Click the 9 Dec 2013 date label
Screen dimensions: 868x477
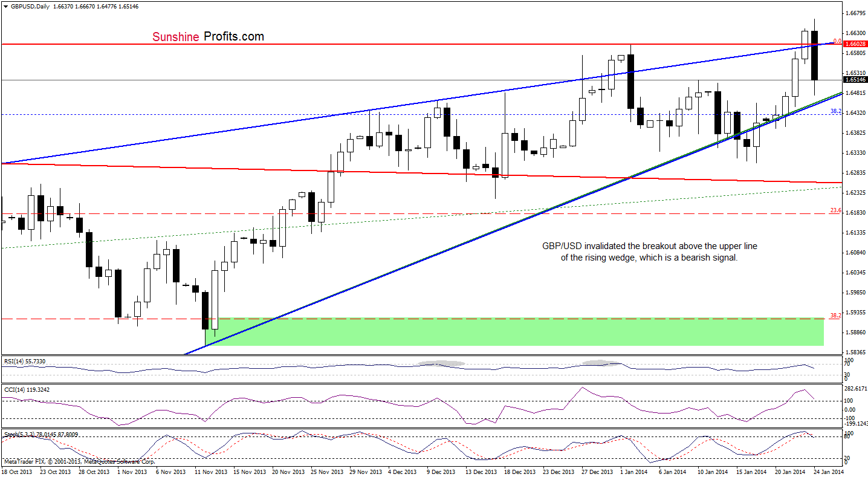point(441,471)
